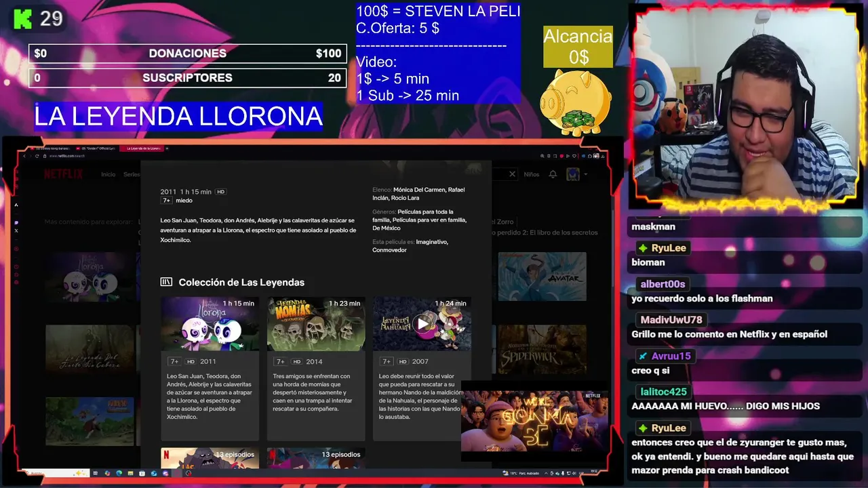
Task: Click the "2007" year under the Nahuala card
Action: 420,362
